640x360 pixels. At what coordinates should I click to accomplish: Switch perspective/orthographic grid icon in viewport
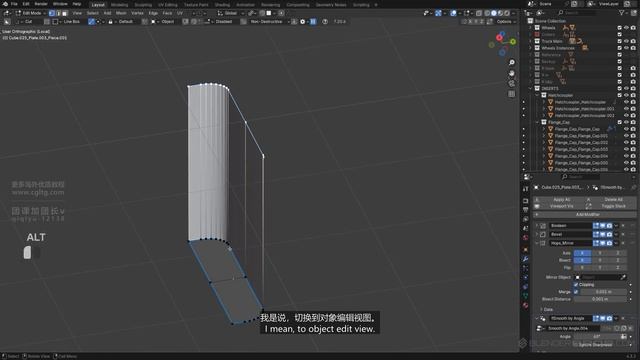click(x=511, y=94)
